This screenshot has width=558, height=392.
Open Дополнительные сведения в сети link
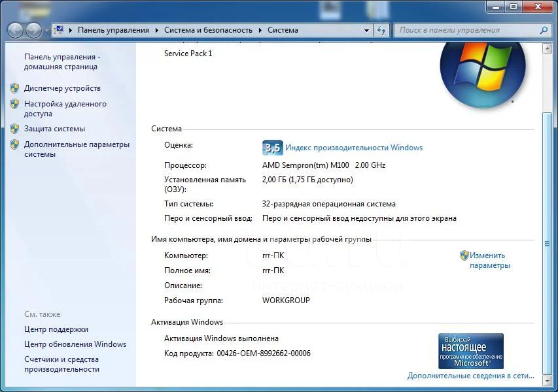point(470,376)
